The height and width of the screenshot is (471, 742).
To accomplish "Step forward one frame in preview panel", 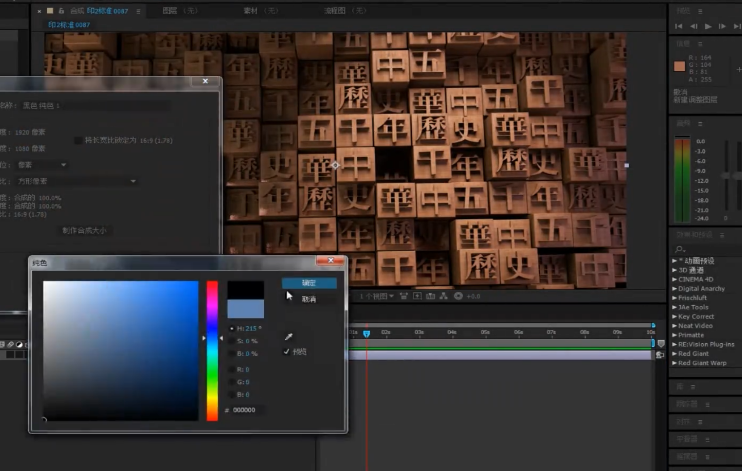I will coord(722,26).
